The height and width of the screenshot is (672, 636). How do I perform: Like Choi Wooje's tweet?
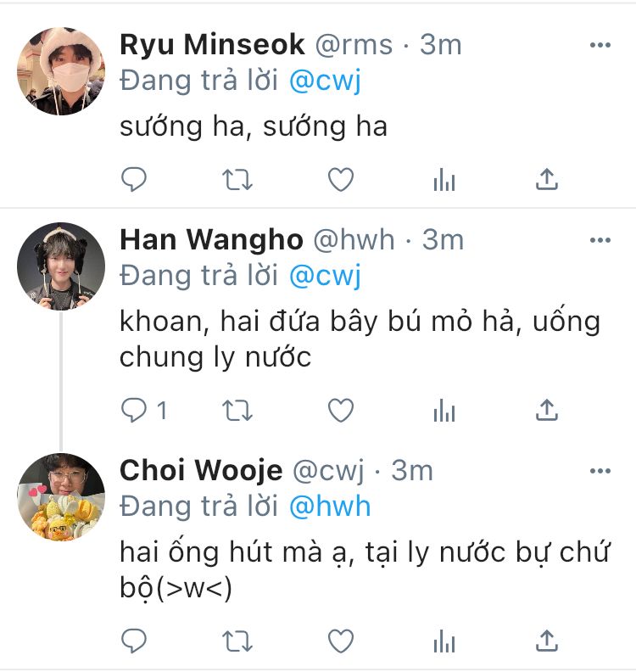[341, 641]
